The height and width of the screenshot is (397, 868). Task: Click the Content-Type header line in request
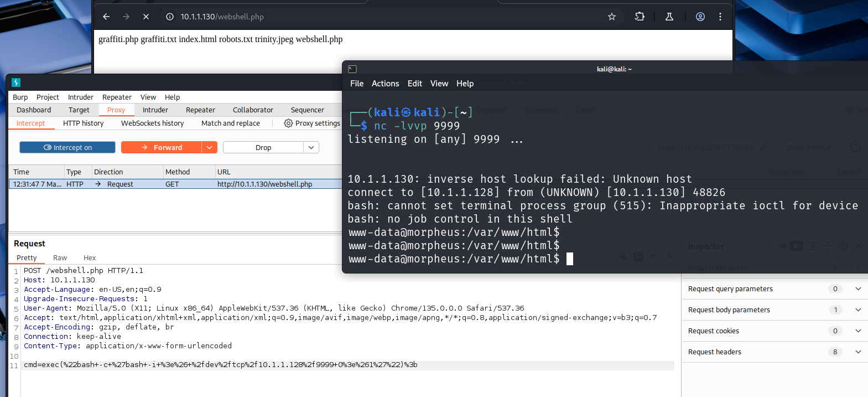pos(128,346)
